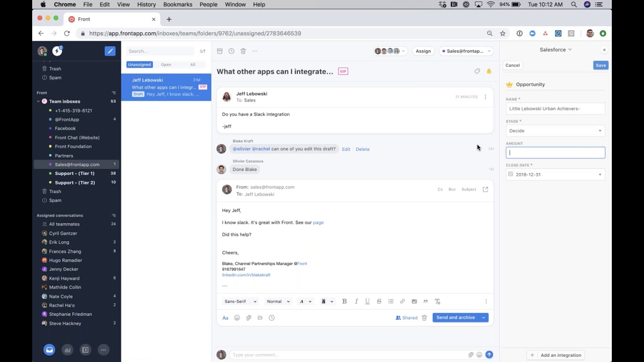Open the Close Date picker dropdown

tap(555, 174)
